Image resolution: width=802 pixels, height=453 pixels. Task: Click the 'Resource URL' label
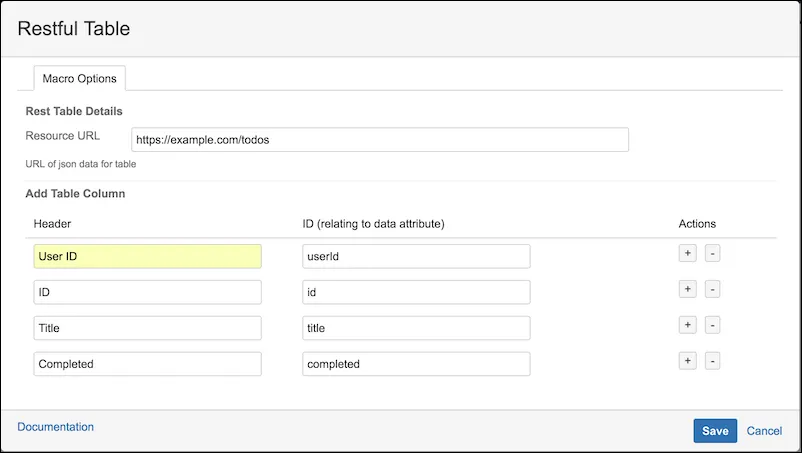(62, 135)
